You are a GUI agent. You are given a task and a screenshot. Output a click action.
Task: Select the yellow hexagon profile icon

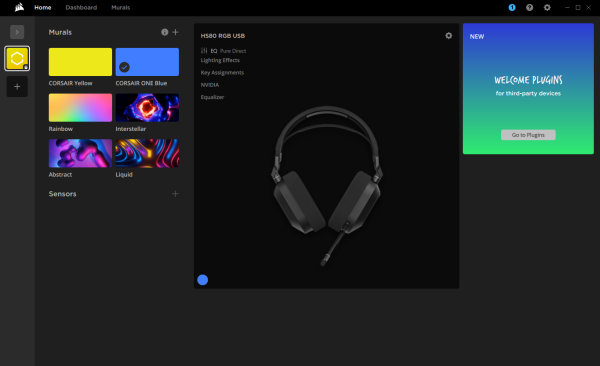pos(17,59)
